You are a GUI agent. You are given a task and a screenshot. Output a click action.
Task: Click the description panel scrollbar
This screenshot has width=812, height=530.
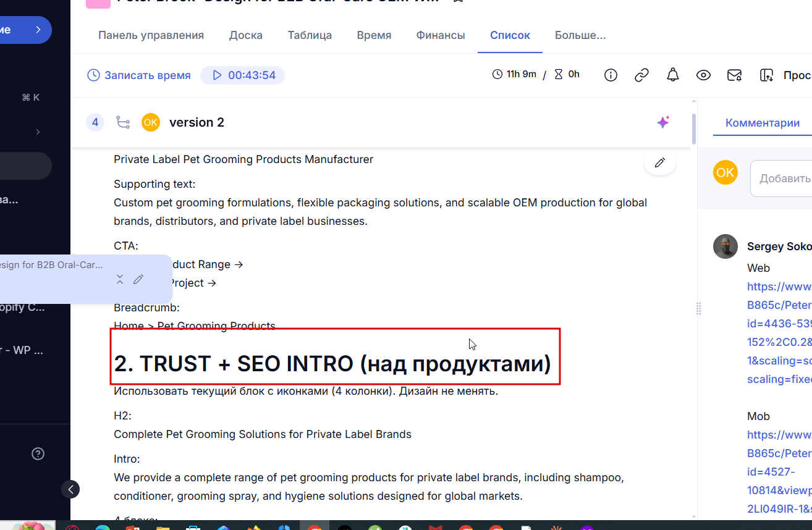click(x=694, y=128)
